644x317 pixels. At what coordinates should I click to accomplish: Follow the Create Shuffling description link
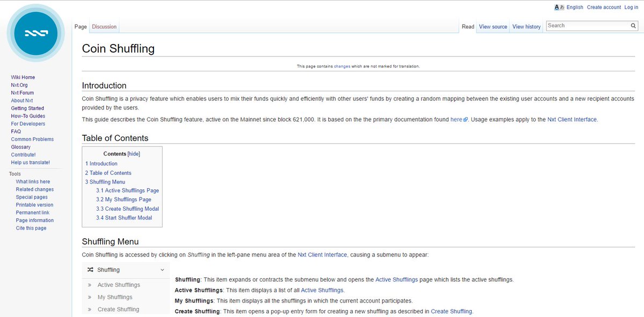click(451, 311)
